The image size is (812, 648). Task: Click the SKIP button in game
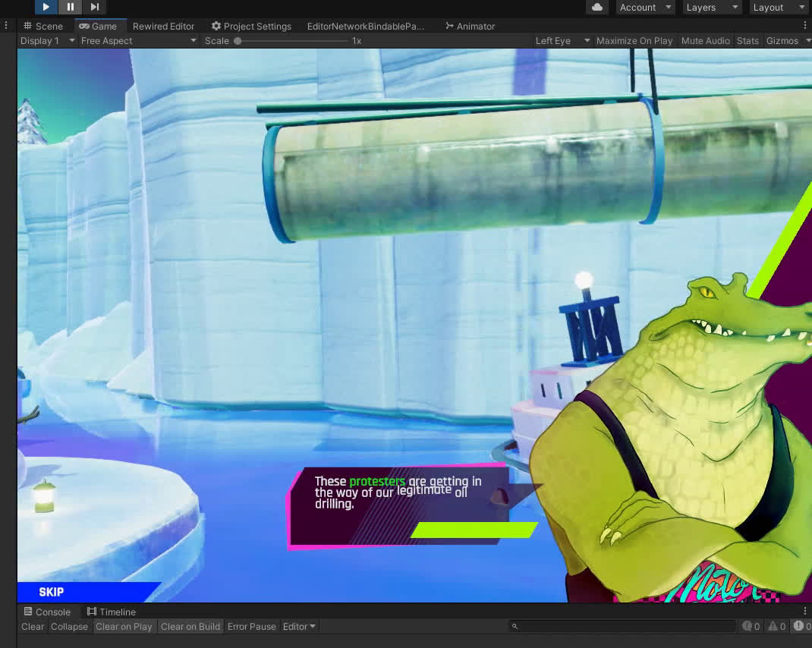(52, 592)
